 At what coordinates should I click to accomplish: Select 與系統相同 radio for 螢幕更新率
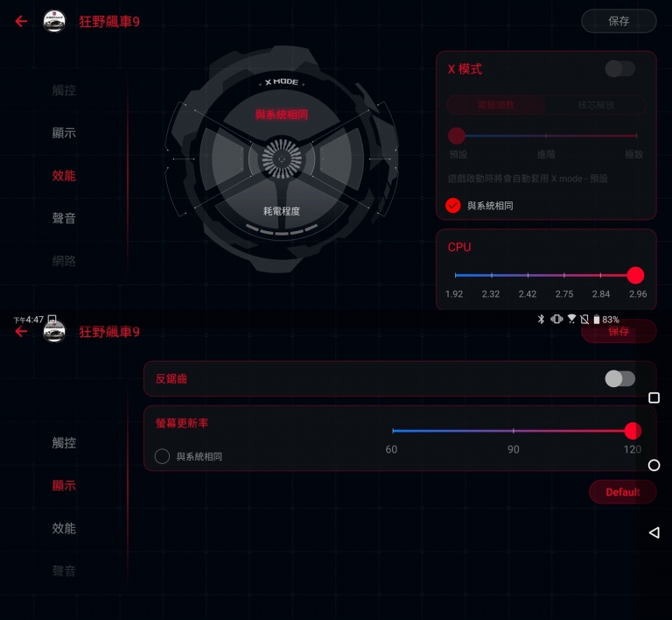click(162, 456)
